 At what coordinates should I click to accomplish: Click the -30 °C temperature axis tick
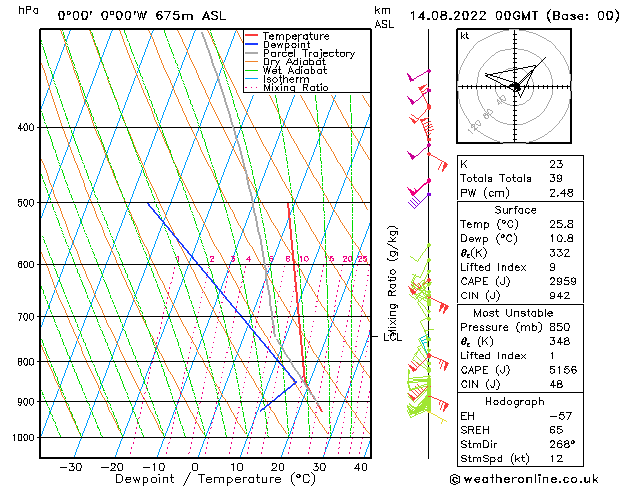coord(71,468)
